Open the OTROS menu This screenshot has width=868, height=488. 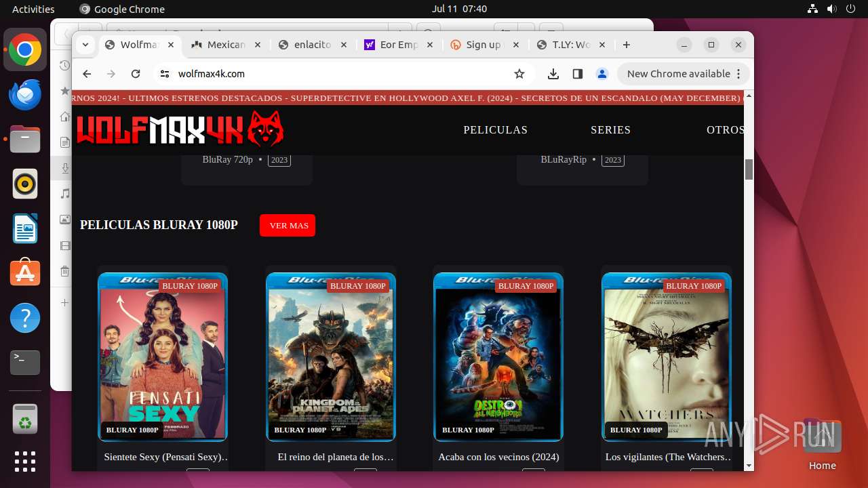pos(725,130)
